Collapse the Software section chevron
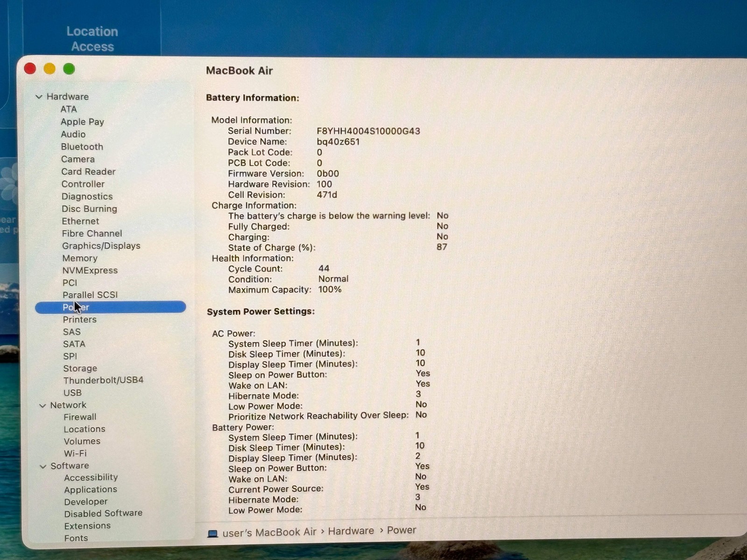This screenshot has width=747, height=560. click(x=43, y=466)
